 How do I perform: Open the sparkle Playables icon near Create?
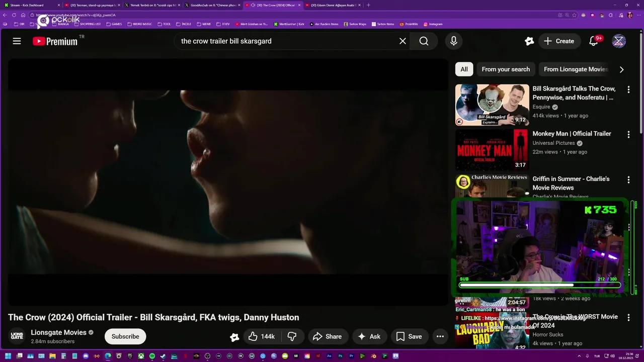point(529,41)
